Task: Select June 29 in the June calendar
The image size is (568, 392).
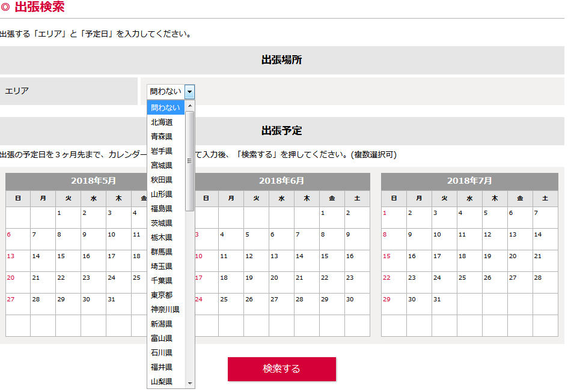Action: point(332,304)
